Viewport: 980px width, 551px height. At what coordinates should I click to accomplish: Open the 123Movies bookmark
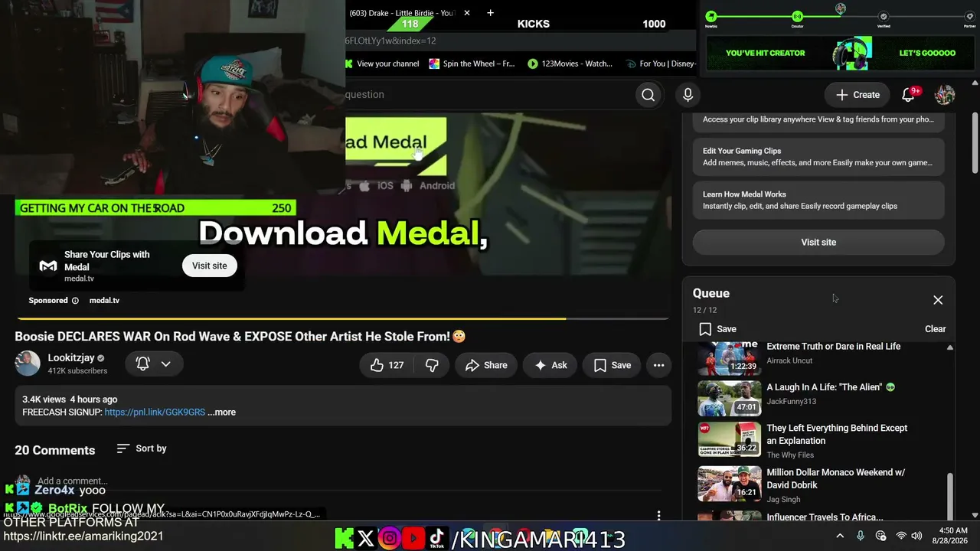[570, 64]
